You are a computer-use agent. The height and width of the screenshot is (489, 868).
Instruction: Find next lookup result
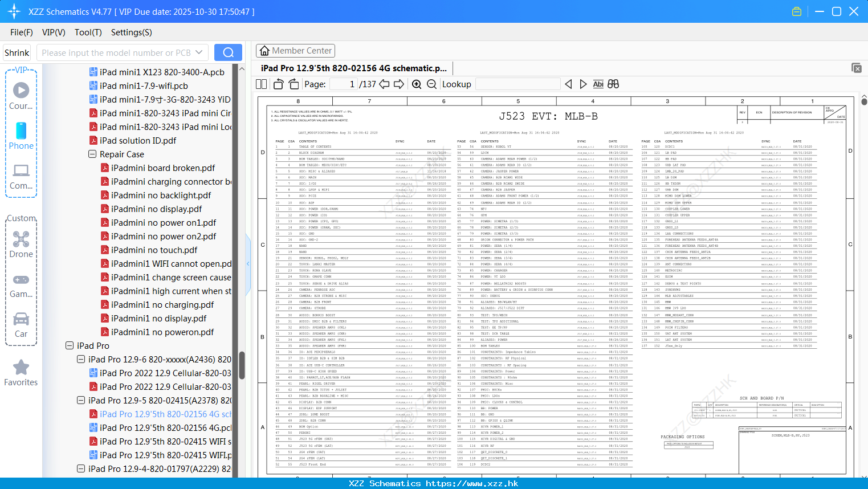583,84
